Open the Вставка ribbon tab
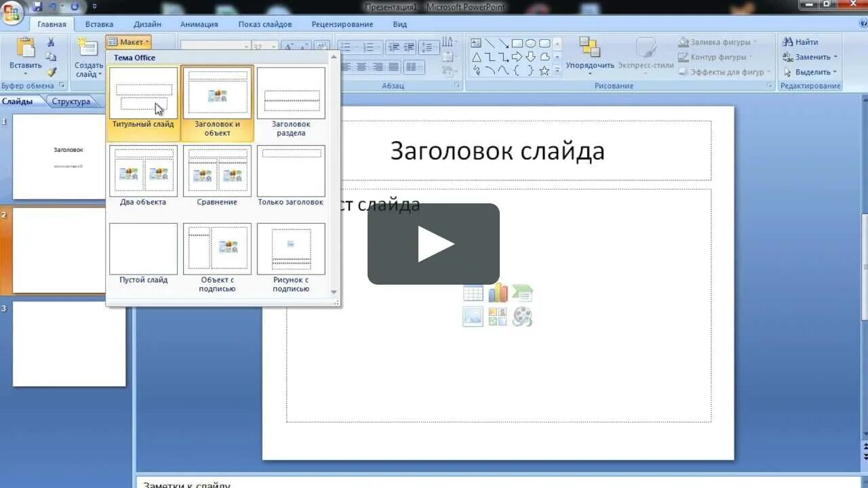The image size is (868, 488). [x=100, y=24]
